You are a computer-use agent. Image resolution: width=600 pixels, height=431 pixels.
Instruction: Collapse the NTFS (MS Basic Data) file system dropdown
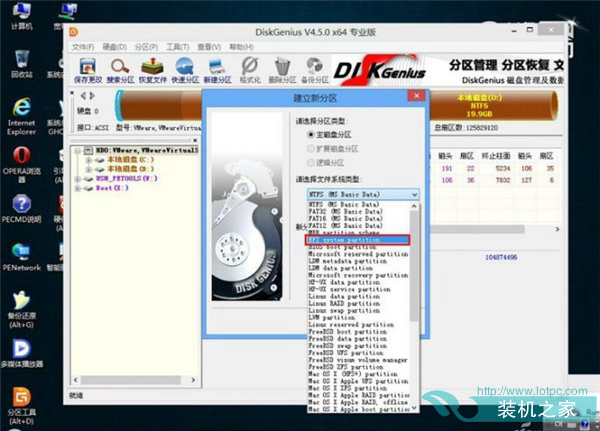[x=416, y=192]
